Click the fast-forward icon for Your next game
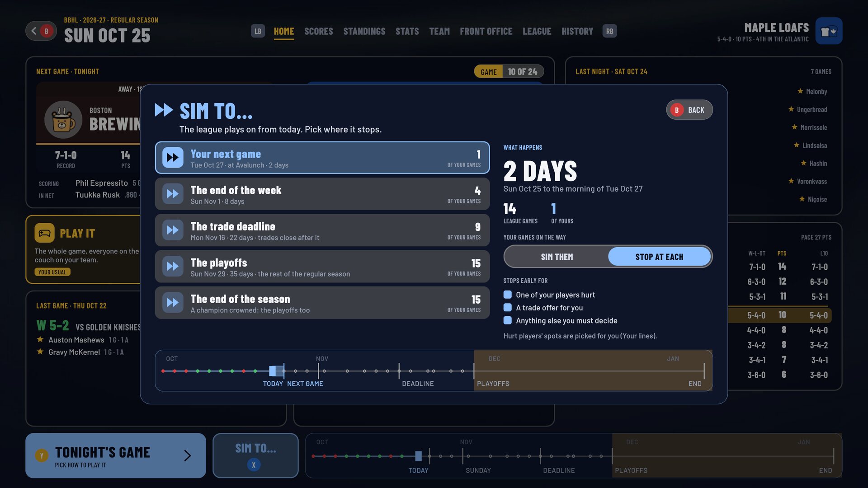Screen dimensions: 868x488 [173, 158]
